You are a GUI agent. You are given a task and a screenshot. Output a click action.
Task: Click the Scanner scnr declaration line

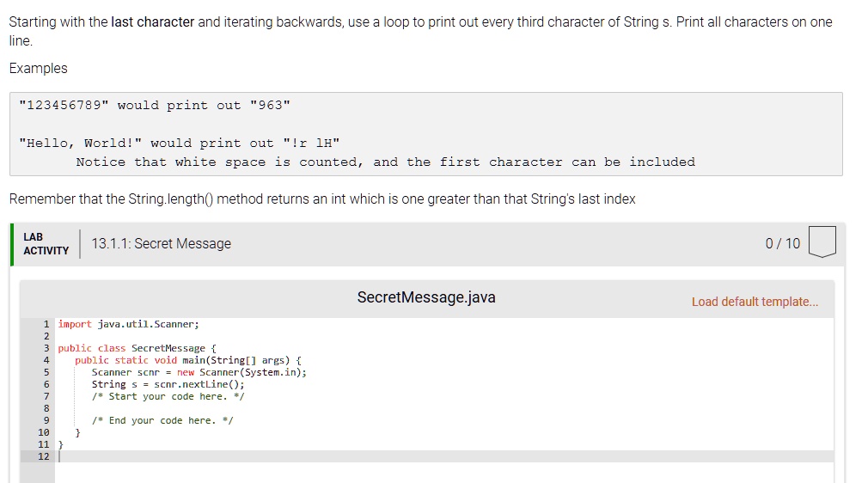(199, 372)
